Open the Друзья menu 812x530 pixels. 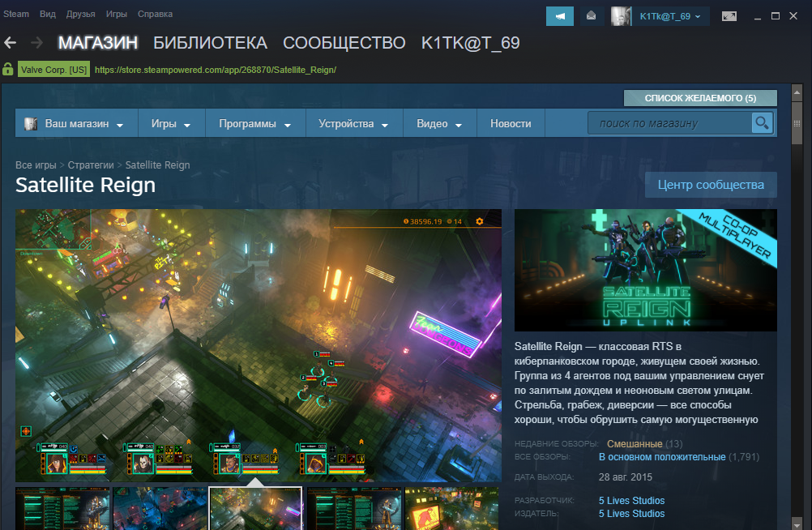[81, 14]
